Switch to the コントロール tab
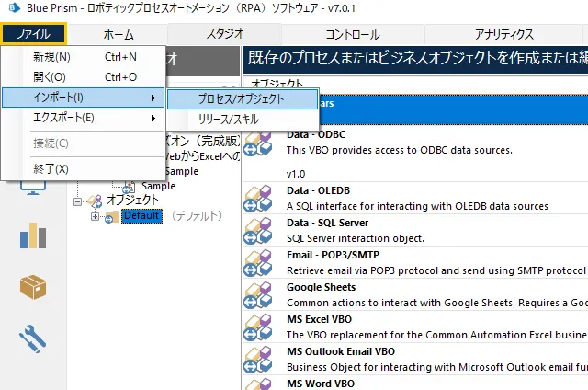This screenshot has width=588, height=390. pyautogui.click(x=352, y=34)
